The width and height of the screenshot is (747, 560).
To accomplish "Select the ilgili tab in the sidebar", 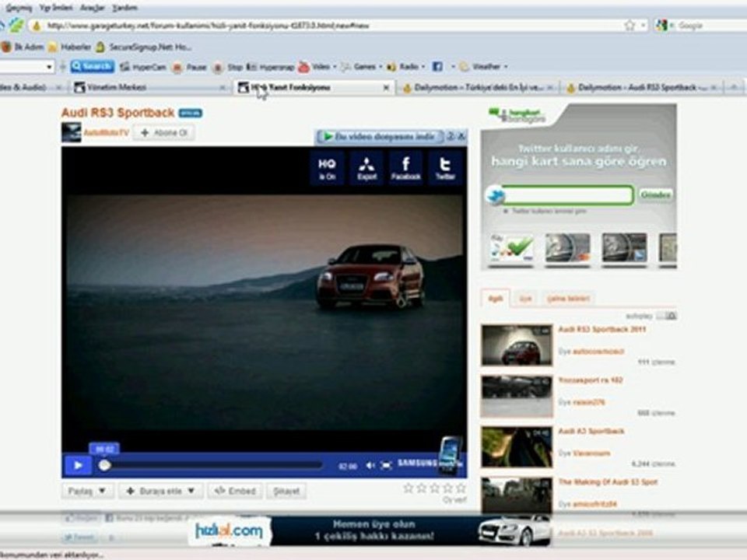I will 495,299.
